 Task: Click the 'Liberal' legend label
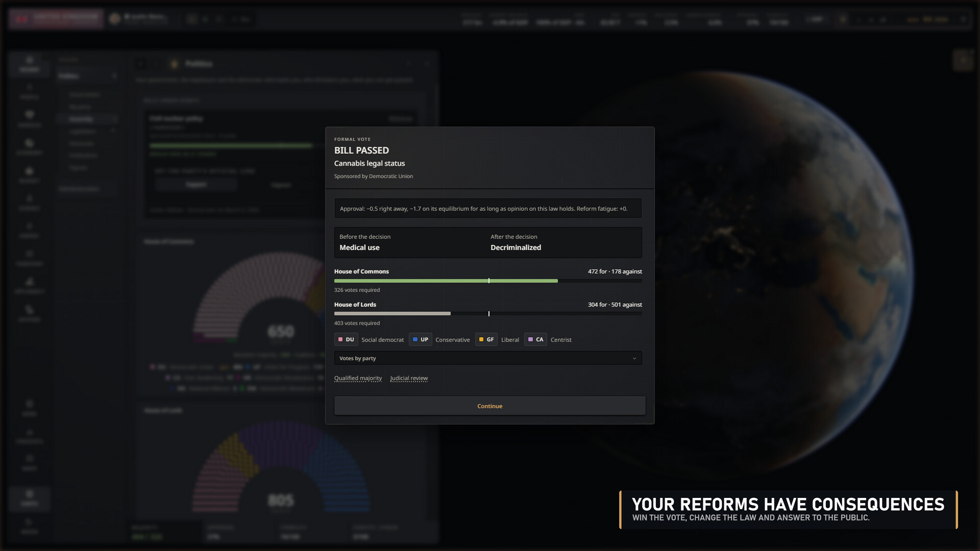pos(510,340)
